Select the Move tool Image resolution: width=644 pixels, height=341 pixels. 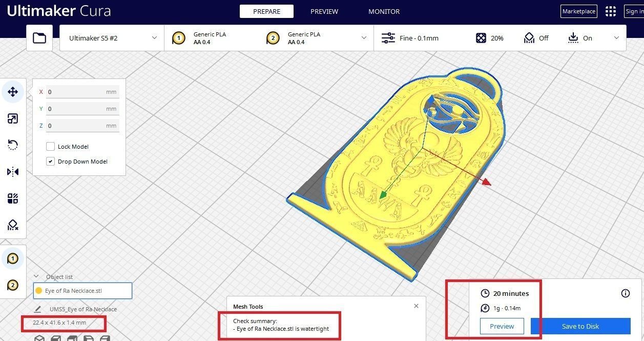[13, 92]
